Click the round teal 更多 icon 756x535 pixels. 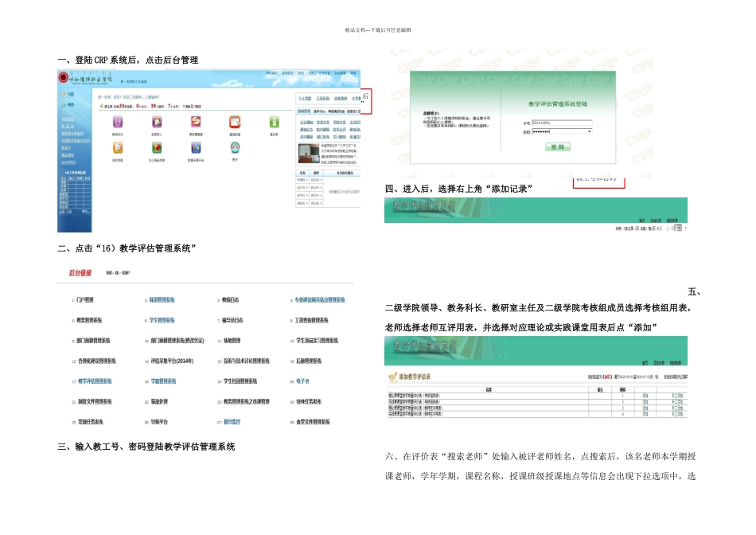[x=235, y=147]
